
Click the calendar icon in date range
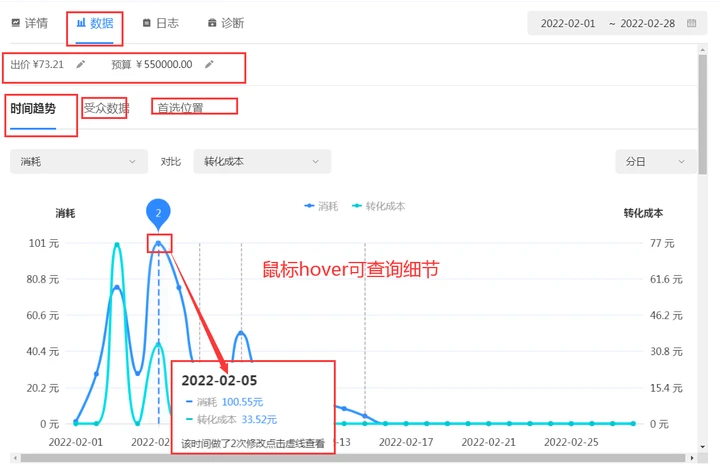[x=691, y=23]
